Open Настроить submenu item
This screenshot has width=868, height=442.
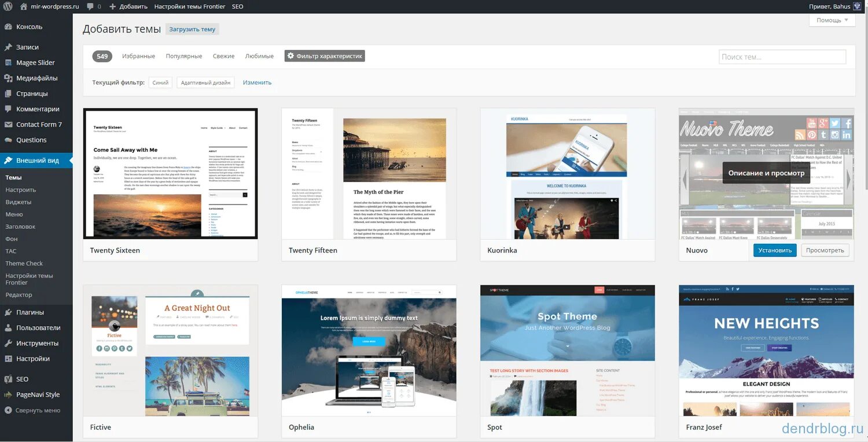point(21,189)
